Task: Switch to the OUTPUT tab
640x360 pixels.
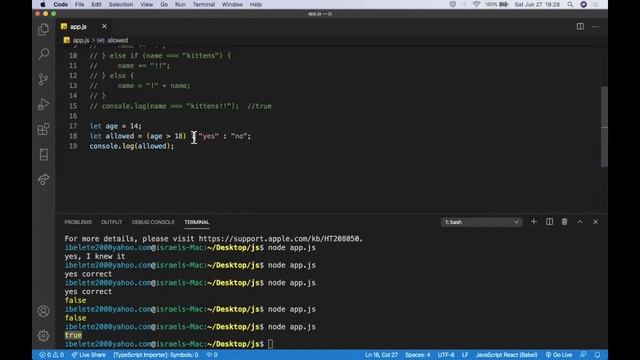Action: pyautogui.click(x=111, y=222)
